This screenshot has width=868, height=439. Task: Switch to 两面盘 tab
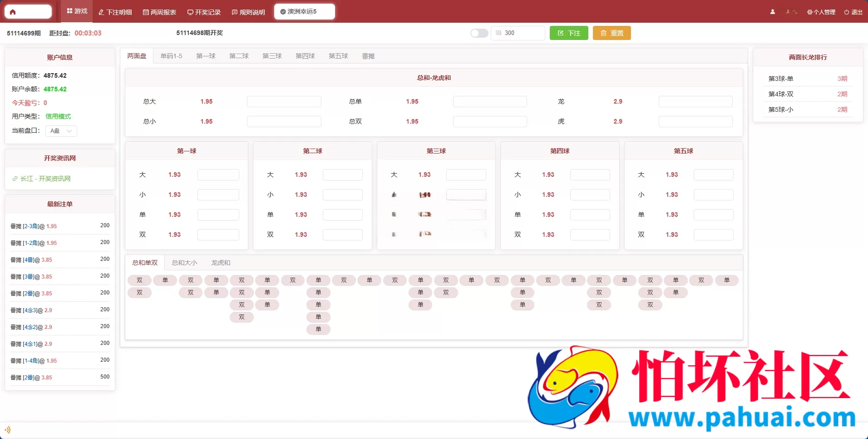137,56
